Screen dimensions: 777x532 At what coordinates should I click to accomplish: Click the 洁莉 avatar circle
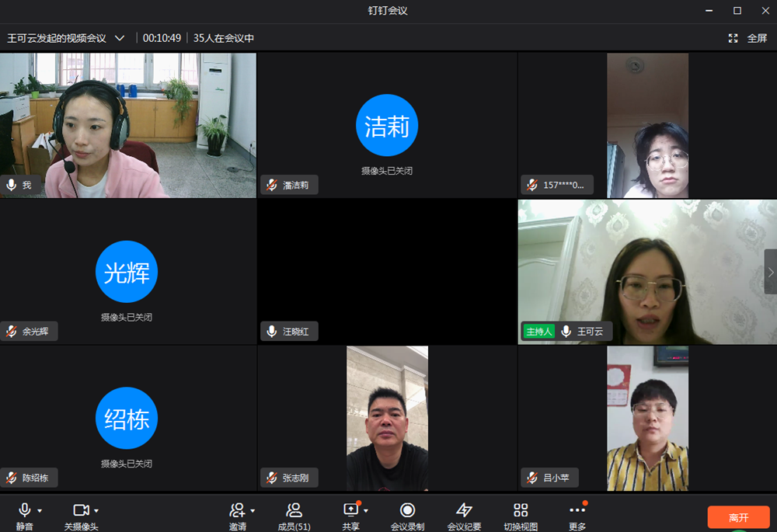[387, 126]
